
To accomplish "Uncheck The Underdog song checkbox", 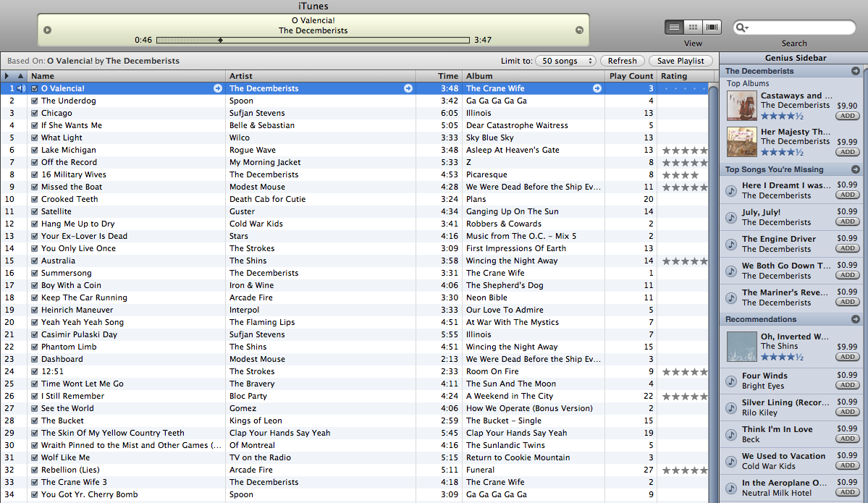I will 34,101.
